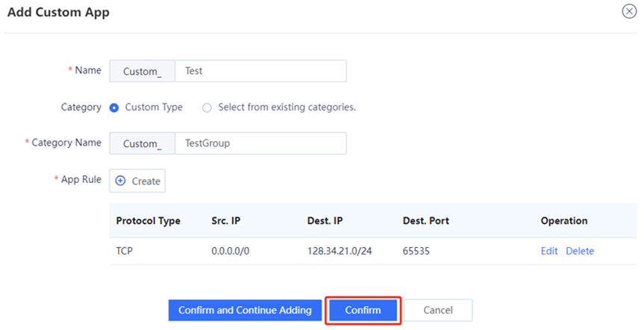This screenshot has height=330, width=644.
Task: Click the Custom_ prefix beside Name field
Action: [x=142, y=71]
